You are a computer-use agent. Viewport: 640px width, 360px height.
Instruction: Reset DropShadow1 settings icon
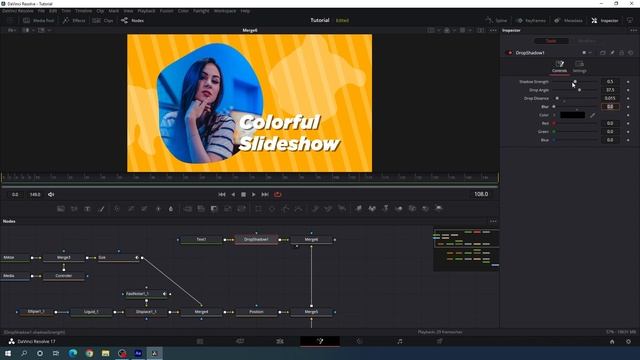[631, 53]
